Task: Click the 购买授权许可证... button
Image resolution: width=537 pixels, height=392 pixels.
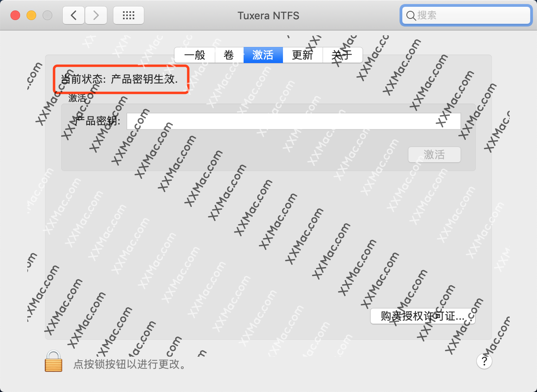Action: click(x=422, y=316)
